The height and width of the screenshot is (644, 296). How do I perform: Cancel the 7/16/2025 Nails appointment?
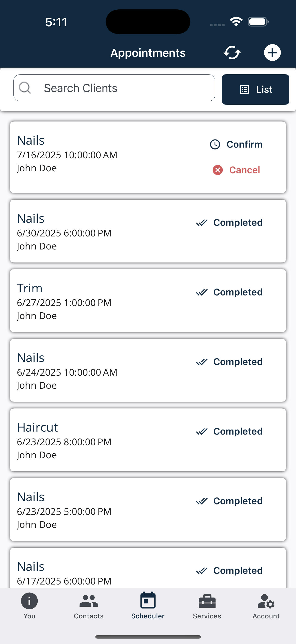pyautogui.click(x=244, y=170)
